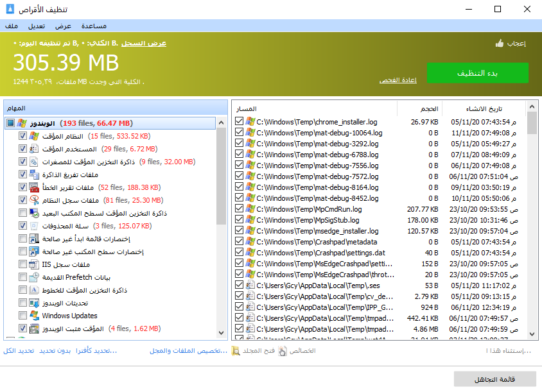Click the icon for المستخدم المؤقت
This screenshot has height=392, width=542.
(34, 149)
